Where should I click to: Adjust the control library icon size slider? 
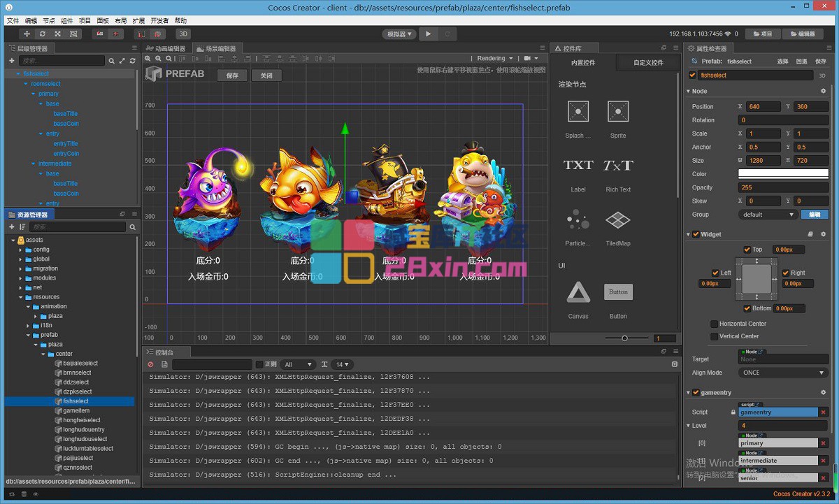tap(625, 338)
